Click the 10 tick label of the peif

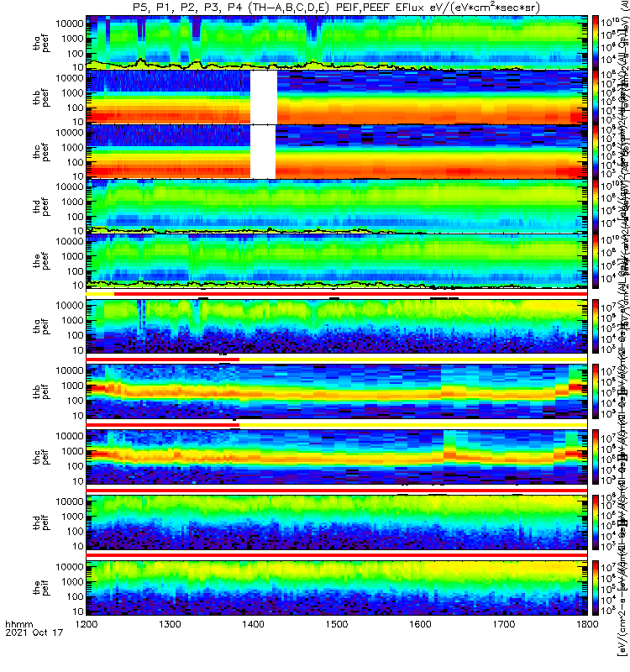click(77, 612)
